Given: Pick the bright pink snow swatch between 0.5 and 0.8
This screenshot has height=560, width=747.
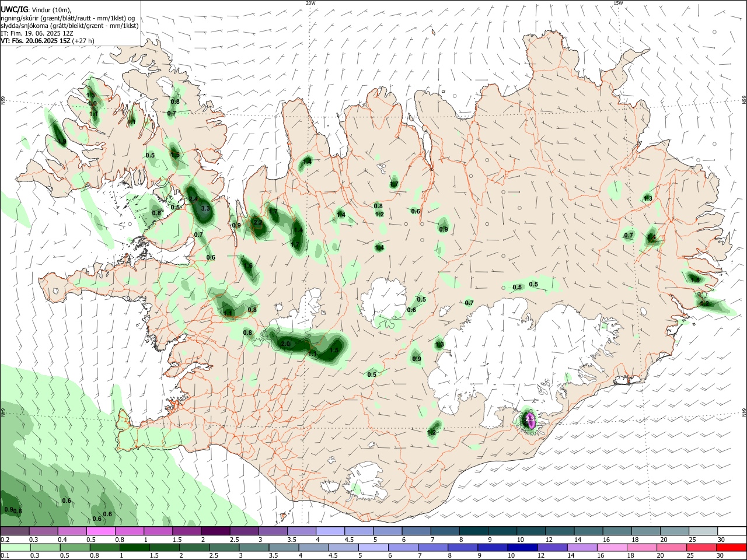Looking at the screenshot, I should click(x=101, y=531).
